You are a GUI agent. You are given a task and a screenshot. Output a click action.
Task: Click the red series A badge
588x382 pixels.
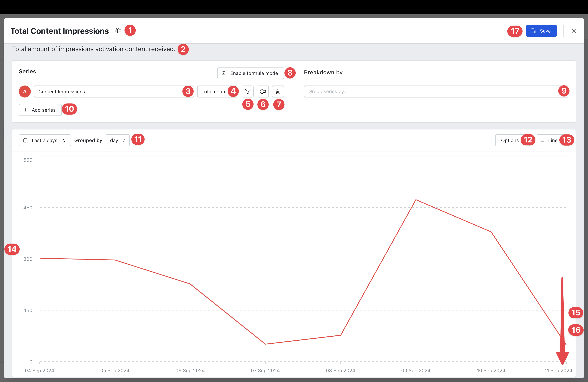pyautogui.click(x=25, y=92)
